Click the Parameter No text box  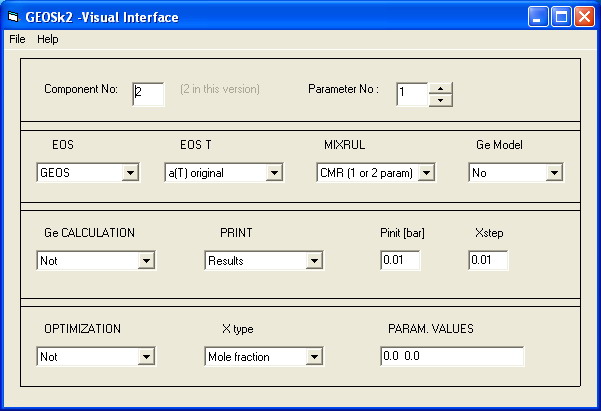pos(412,94)
